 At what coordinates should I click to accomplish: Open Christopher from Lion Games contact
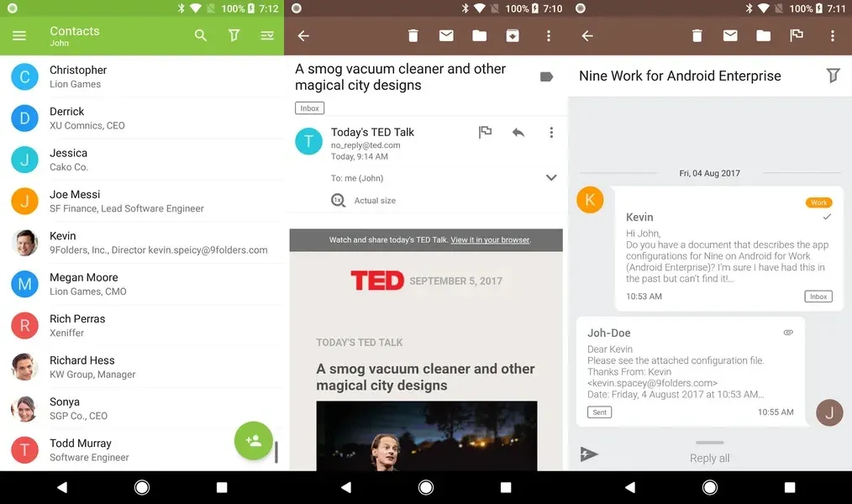pos(142,76)
